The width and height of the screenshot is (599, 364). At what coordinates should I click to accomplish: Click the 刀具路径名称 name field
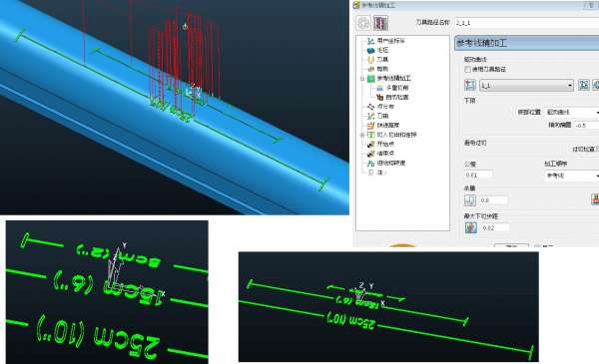coord(527,23)
